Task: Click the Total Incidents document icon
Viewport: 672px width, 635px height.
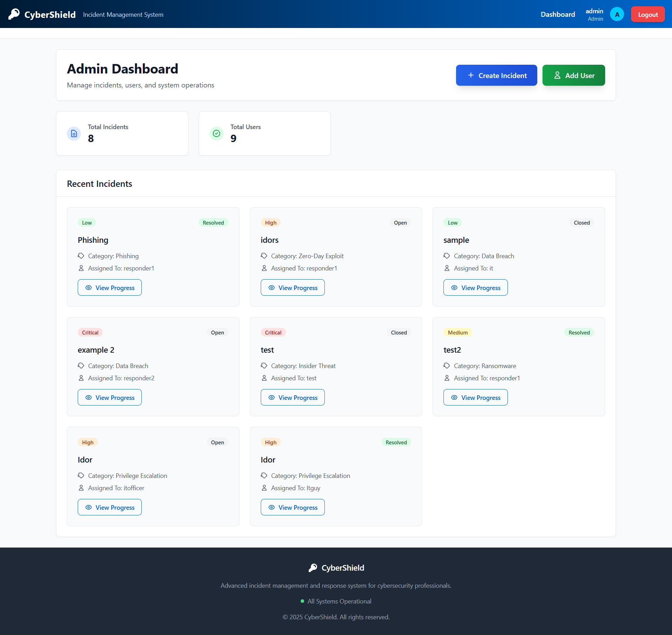Action: (74, 134)
